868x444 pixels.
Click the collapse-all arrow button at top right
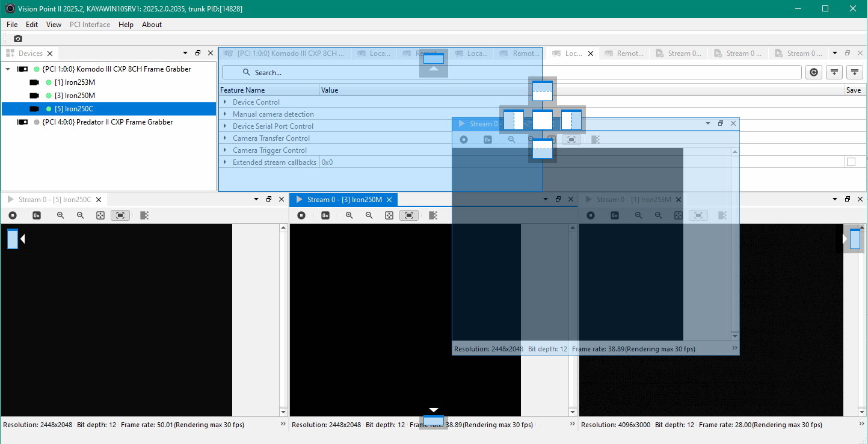click(834, 72)
